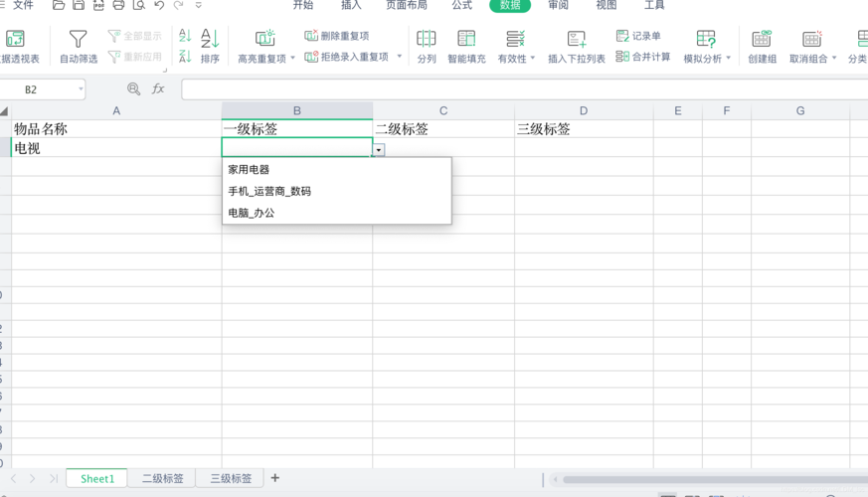The height and width of the screenshot is (497, 868).
Task: Print the spreadsheet
Action: (x=118, y=6)
